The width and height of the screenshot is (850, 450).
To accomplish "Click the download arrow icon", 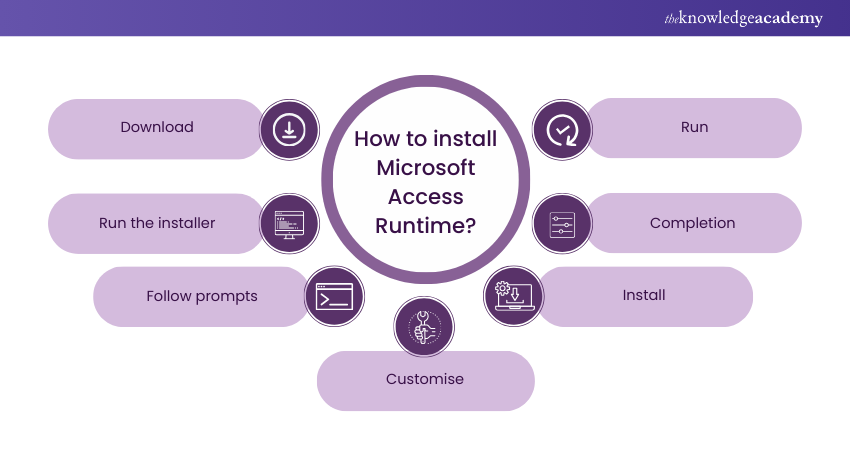I will [289, 129].
